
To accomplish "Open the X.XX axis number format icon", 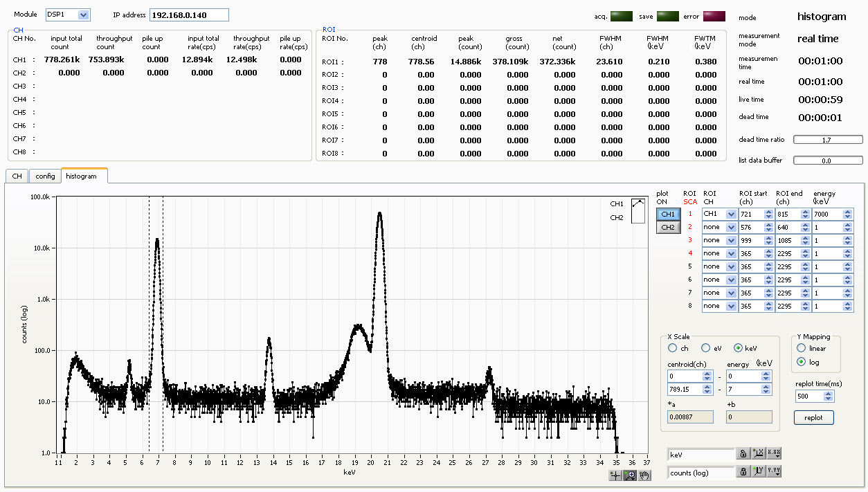I will click(x=774, y=453).
